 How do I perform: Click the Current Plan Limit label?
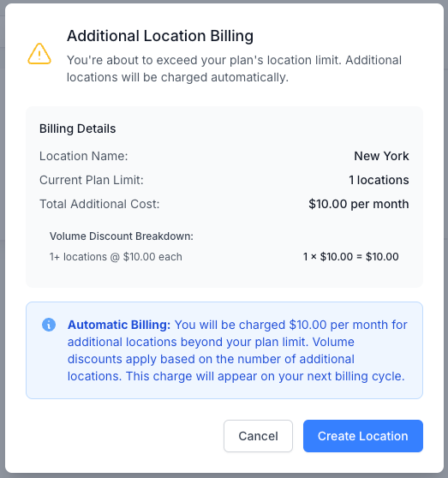92,180
